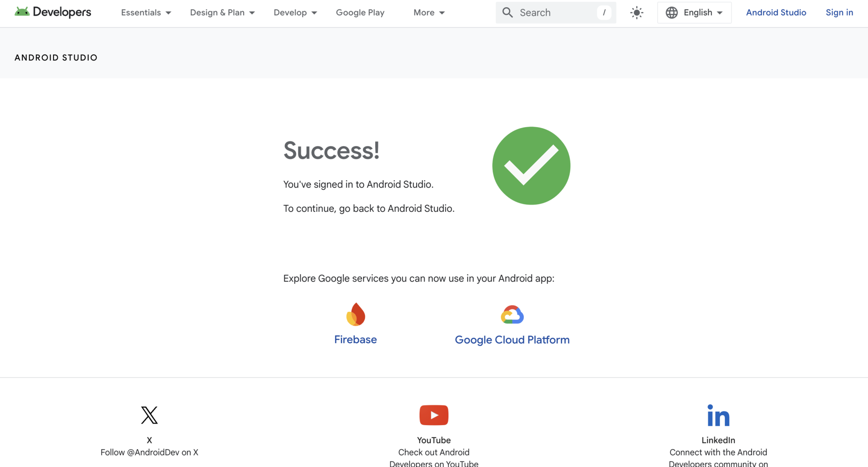The height and width of the screenshot is (467, 868).
Task: Click the YouTube play icon
Action: pyautogui.click(x=434, y=415)
